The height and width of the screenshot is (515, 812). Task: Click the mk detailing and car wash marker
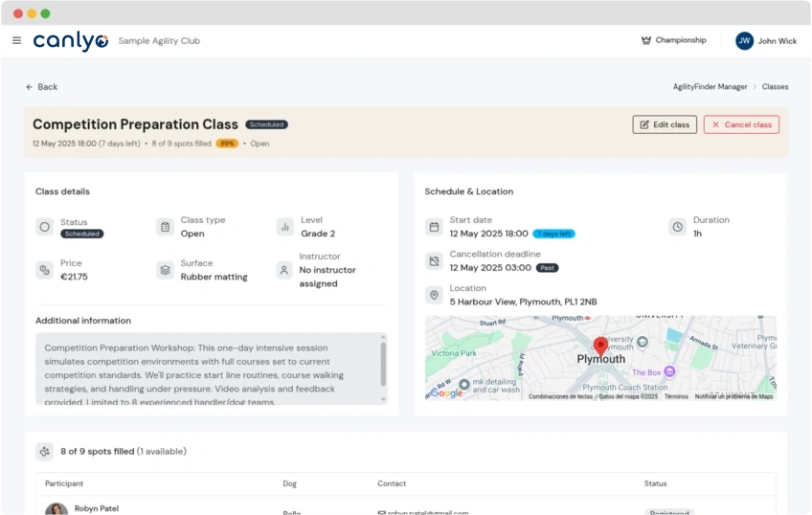[x=464, y=385]
